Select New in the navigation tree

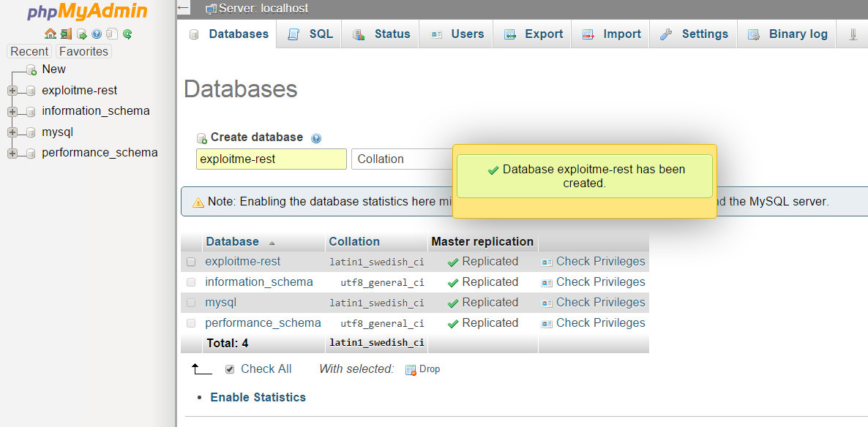click(x=53, y=69)
